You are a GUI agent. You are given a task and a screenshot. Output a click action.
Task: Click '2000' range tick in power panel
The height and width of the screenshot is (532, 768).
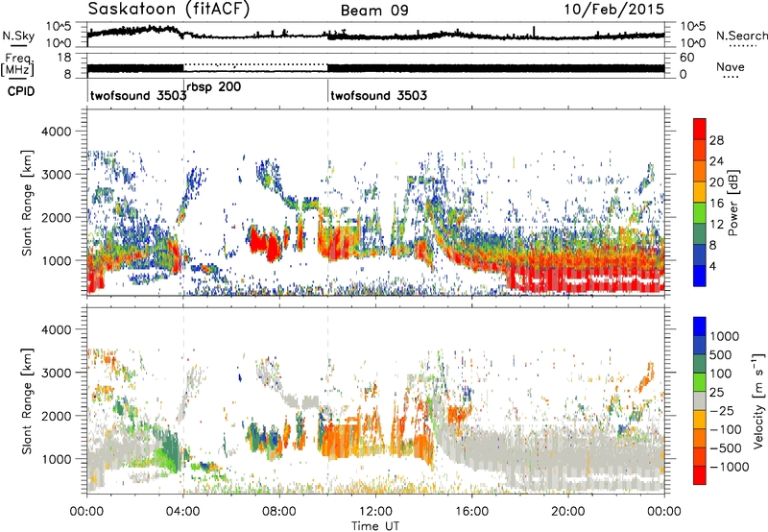pos(56,217)
